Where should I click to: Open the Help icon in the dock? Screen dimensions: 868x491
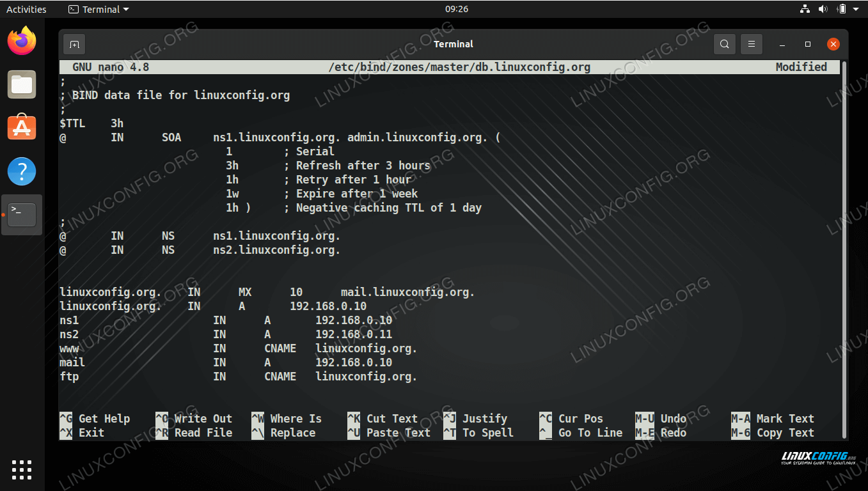point(22,171)
